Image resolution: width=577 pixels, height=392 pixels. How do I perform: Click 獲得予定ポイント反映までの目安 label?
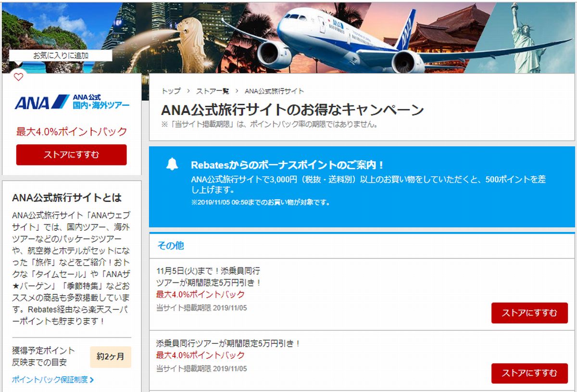coord(44,356)
